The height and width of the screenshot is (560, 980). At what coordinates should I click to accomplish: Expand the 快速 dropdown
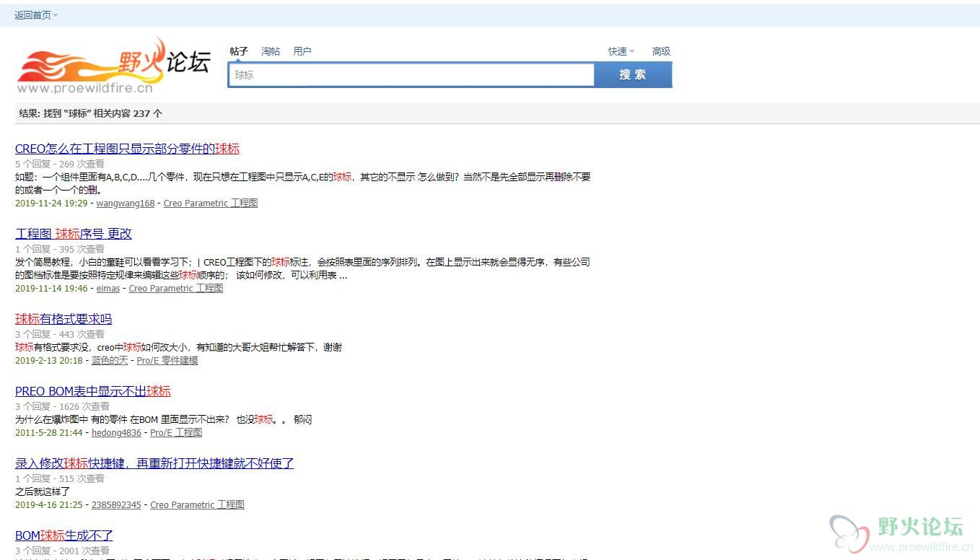(x=621, y=51)
